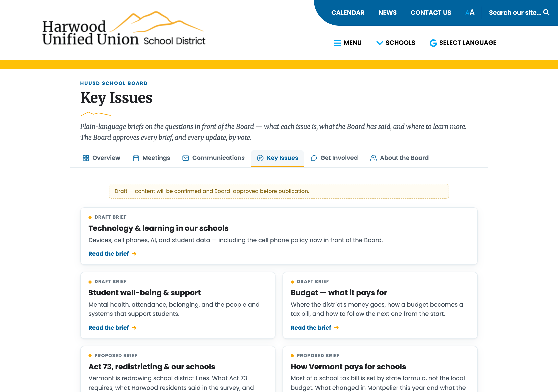This screenshot has height=392, width=558.
Task: Click the Google G language icon
Action: pyautogui.click(x=433, y=43)
